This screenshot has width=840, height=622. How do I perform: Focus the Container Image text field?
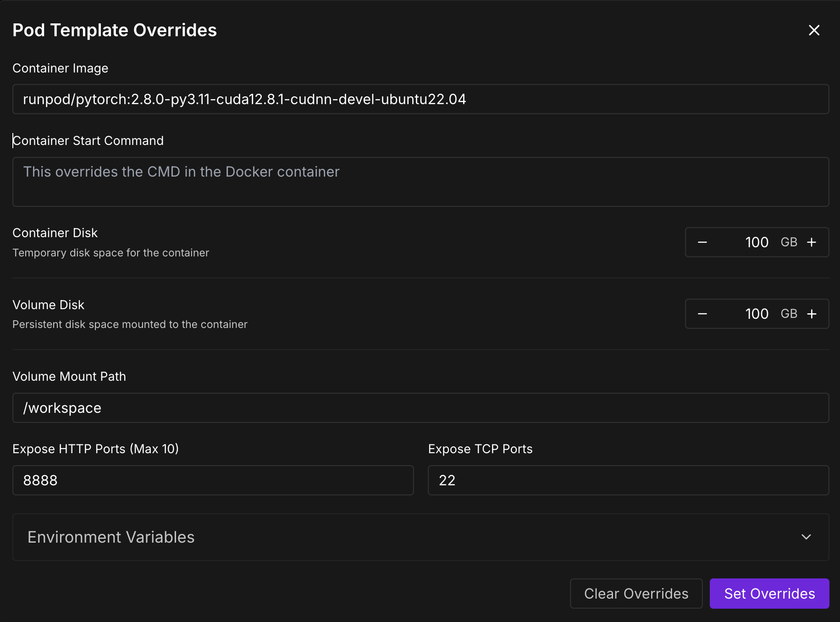pos(420,99)
